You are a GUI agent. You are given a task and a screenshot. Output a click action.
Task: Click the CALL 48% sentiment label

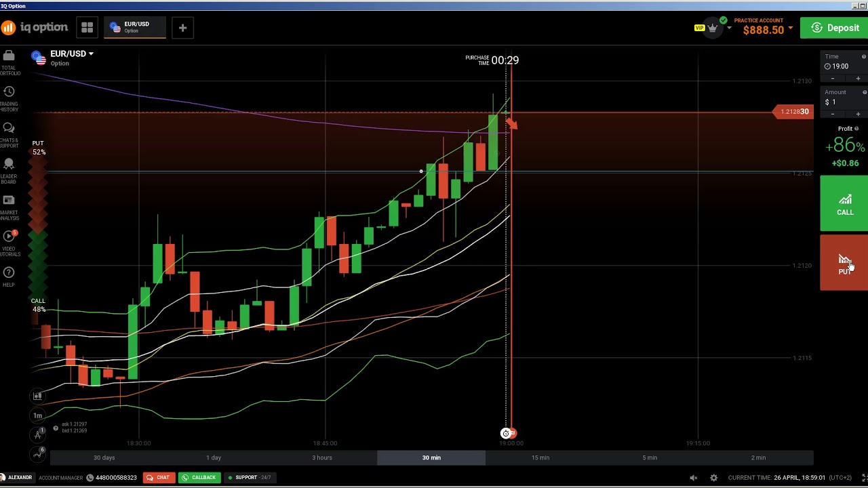tap(39, 305)
